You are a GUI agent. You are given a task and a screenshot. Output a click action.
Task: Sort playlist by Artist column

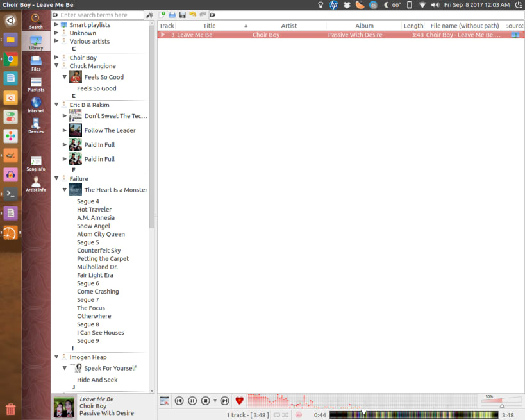coord(288,26)
